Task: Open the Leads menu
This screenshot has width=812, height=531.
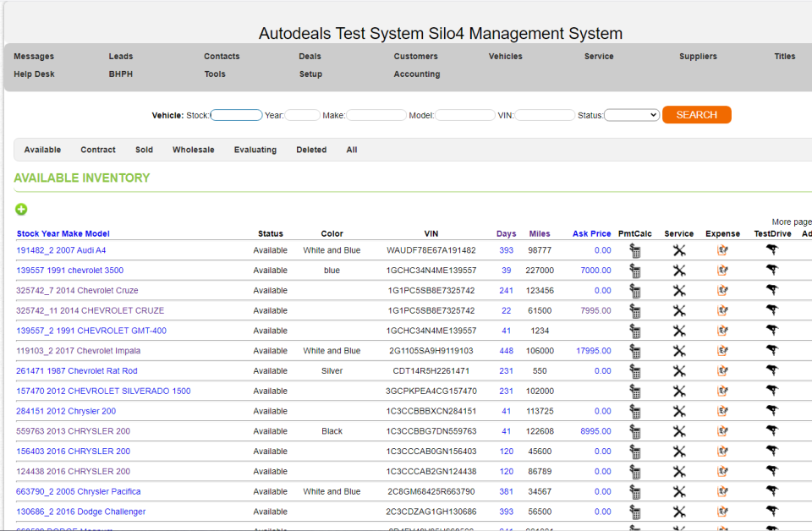Action: coord(121,57)
